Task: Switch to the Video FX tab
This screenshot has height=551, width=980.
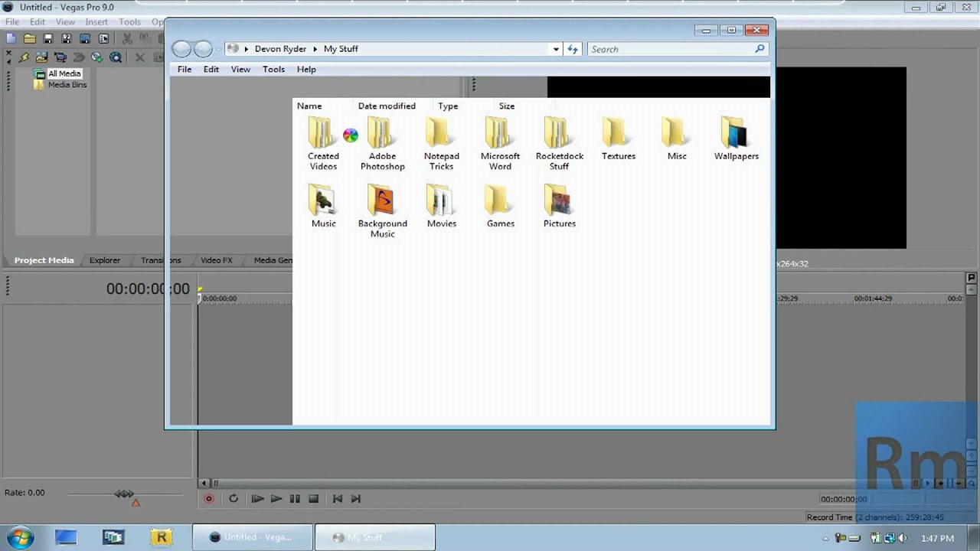Action: [217, 260]
